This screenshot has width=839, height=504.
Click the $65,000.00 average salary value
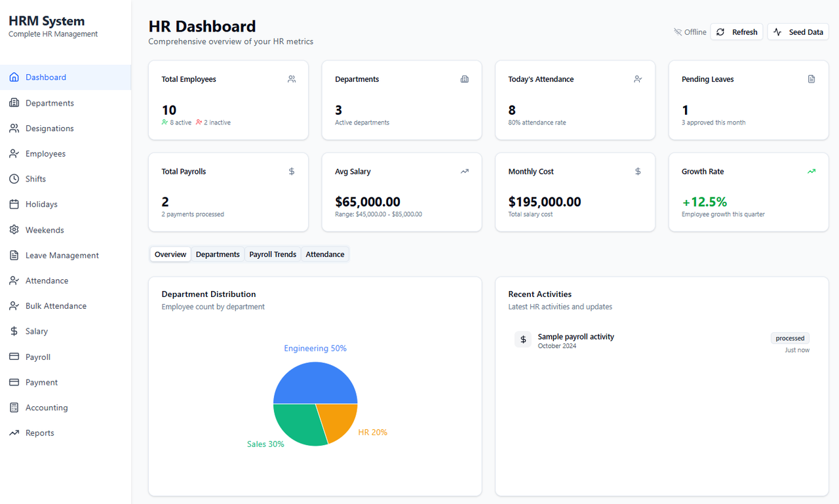pyautogui.click(x=368, y=202)
